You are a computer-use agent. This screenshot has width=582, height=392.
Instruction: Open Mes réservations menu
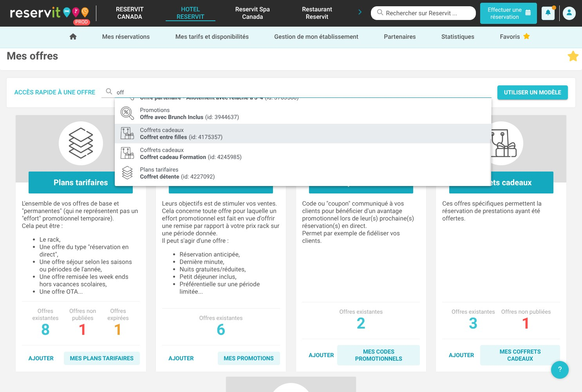(x=126, y=37)
